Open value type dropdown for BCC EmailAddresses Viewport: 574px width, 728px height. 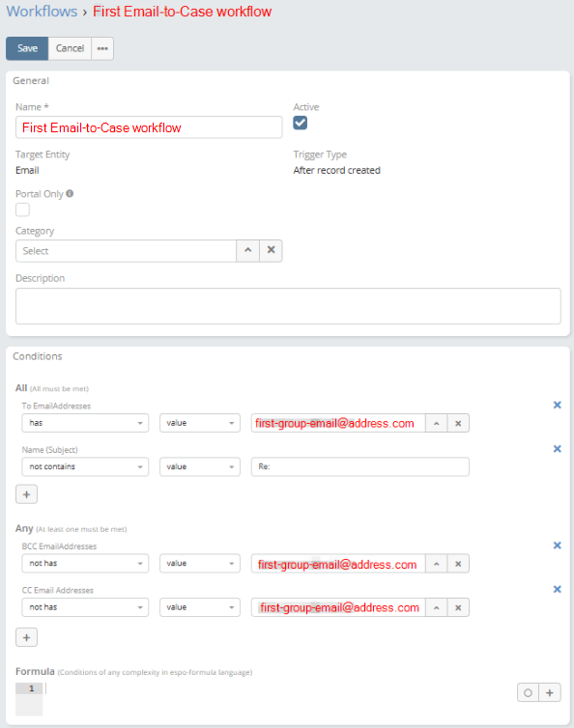pos(200,563)
